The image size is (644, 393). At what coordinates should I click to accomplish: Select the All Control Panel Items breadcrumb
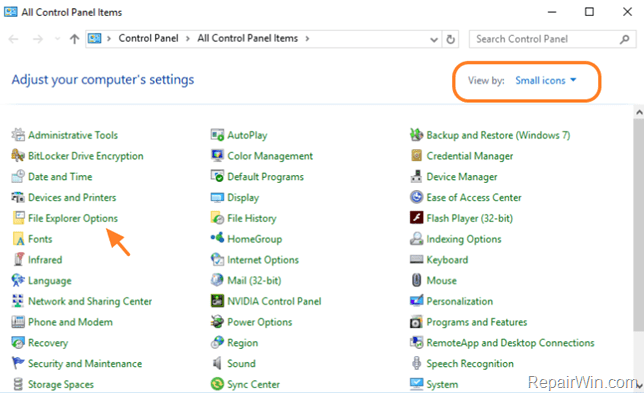click(x=247, y=38)
